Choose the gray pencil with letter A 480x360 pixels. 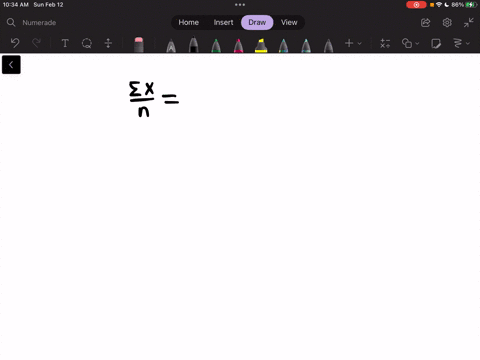pos(171,46)
